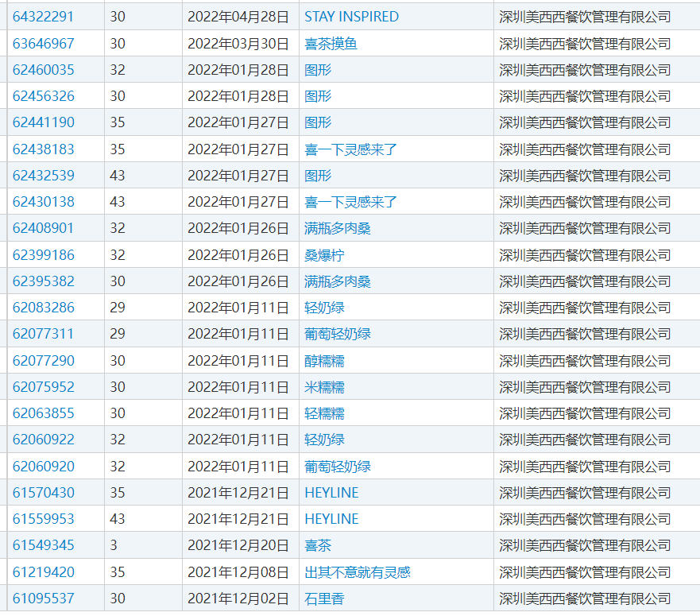700x616 pixels.
Task: Open 喜一下灵感来了 in row 62430138
Action: point(350,202)
